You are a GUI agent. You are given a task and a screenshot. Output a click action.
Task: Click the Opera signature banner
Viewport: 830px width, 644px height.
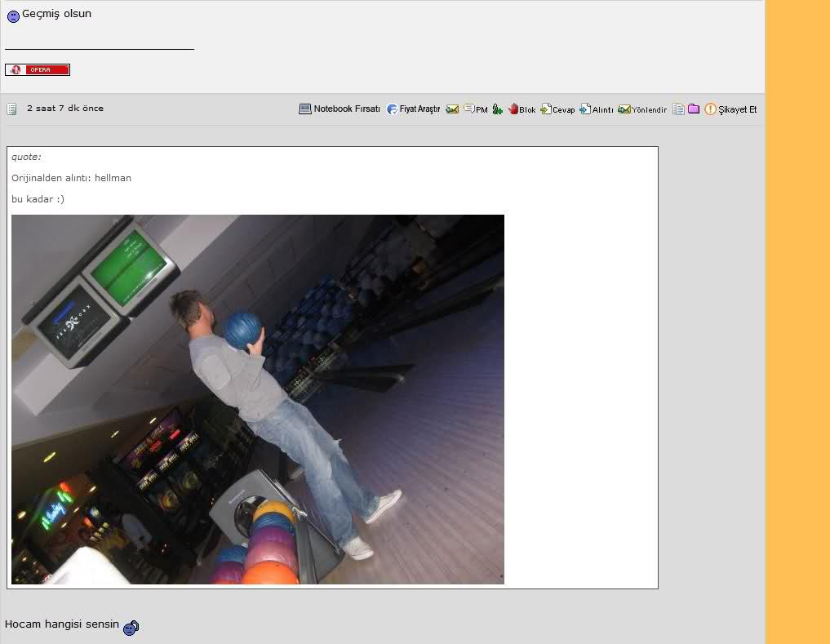click(x=38, y=70)
